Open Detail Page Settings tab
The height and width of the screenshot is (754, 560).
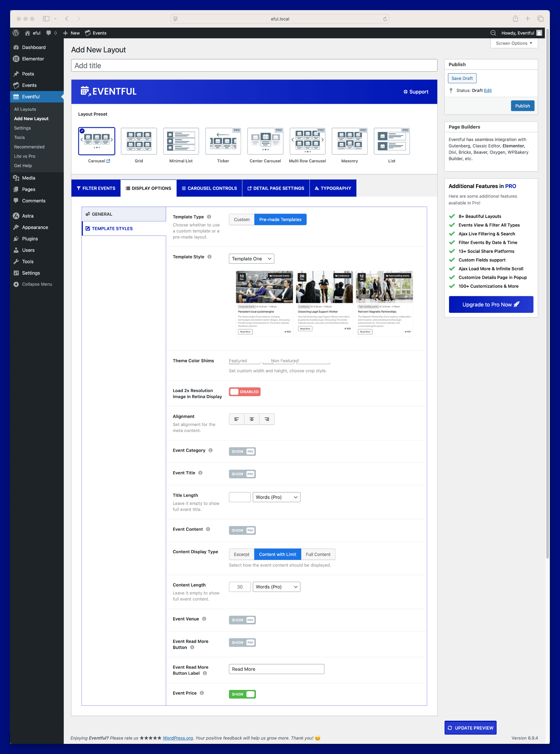click(276, 188)
